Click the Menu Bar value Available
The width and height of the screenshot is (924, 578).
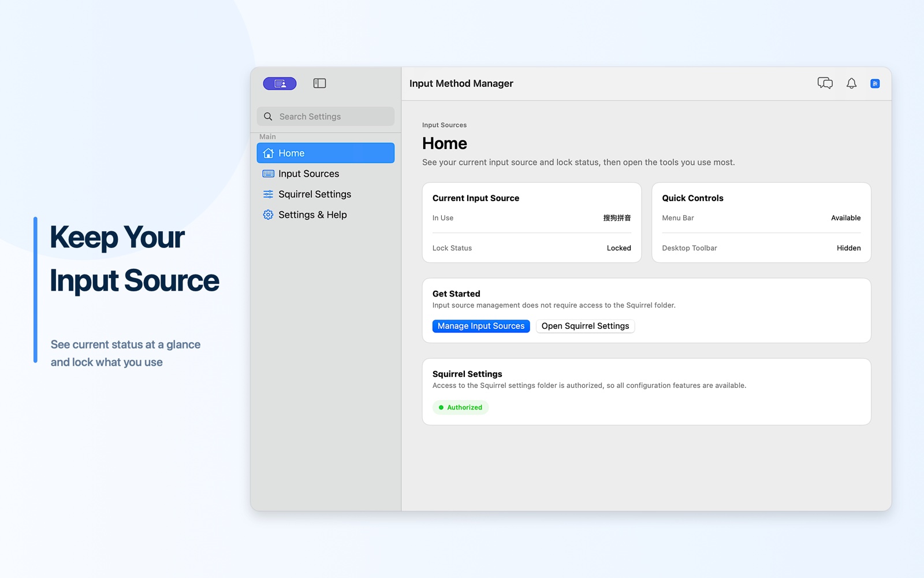coord(845,218)
